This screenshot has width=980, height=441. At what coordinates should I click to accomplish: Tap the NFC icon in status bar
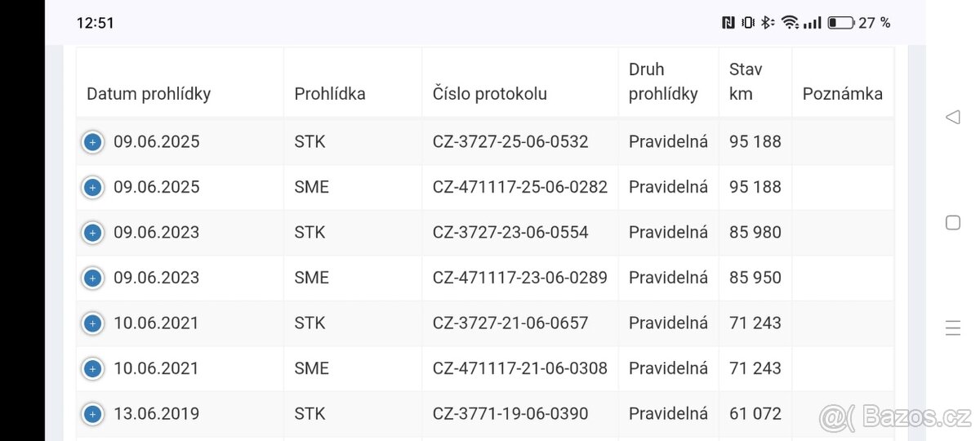pyautogui.click(x=728, y=23)
